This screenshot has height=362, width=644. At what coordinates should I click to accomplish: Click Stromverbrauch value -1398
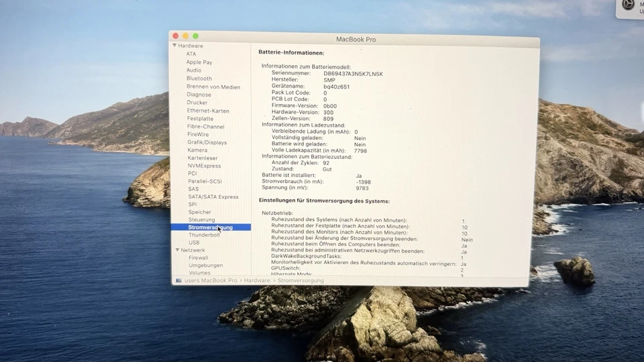[x=363, y=182]
